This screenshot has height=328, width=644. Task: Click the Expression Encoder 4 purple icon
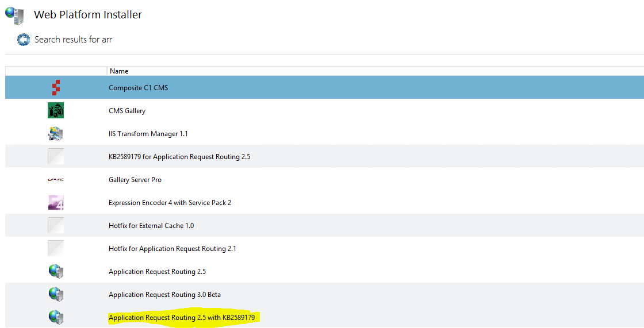point(56,202)
